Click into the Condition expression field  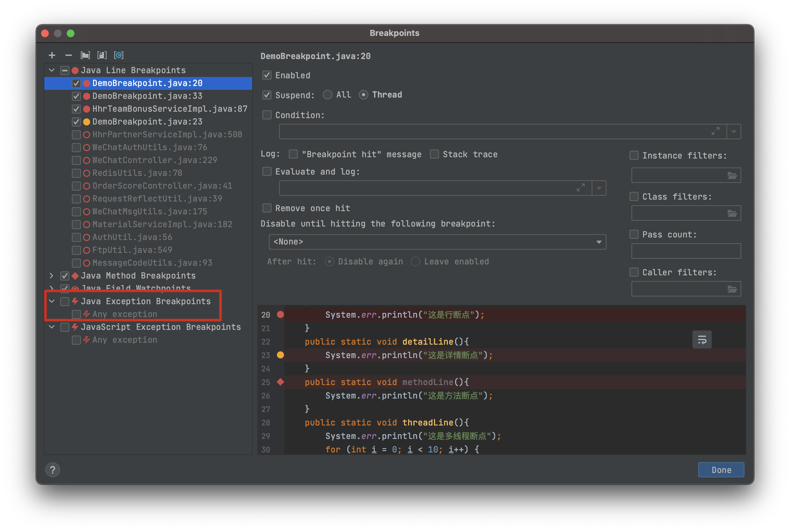pos(503,132)
